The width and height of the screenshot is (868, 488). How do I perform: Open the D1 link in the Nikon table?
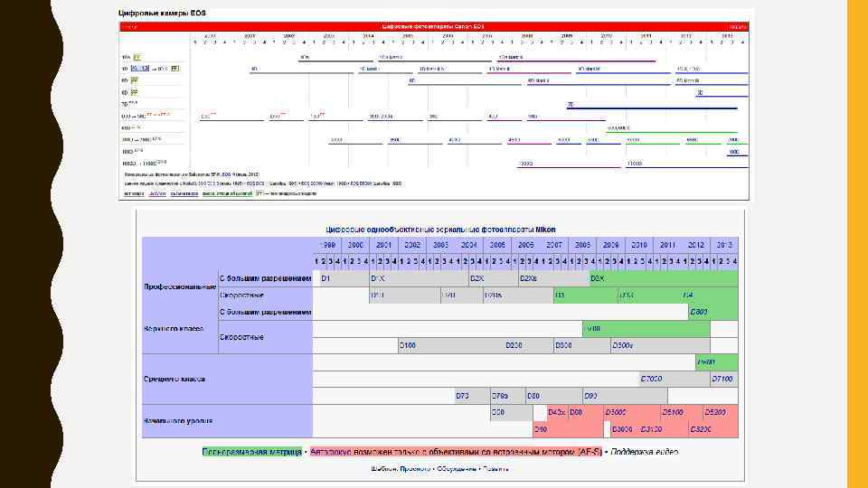coord(325,278)
